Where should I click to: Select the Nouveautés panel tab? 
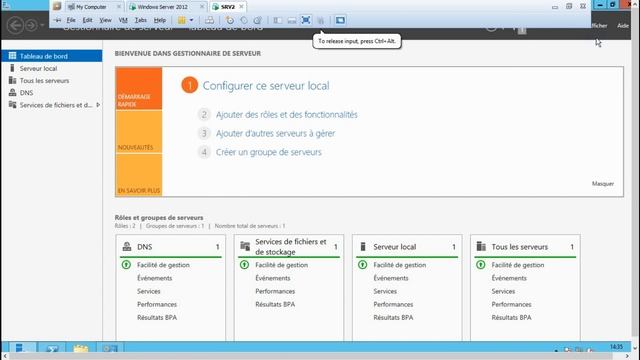pyautogui.click(x=139, y=131)
